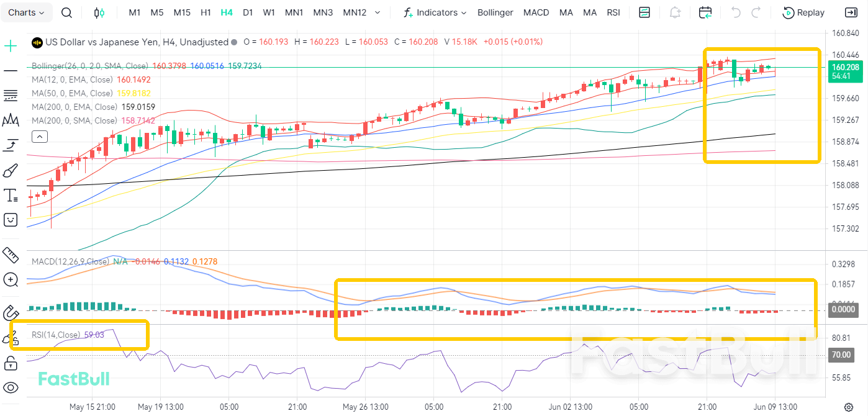
Task: Activate the zoom-in magnifier tool
Action: click(x=11, y=280)
